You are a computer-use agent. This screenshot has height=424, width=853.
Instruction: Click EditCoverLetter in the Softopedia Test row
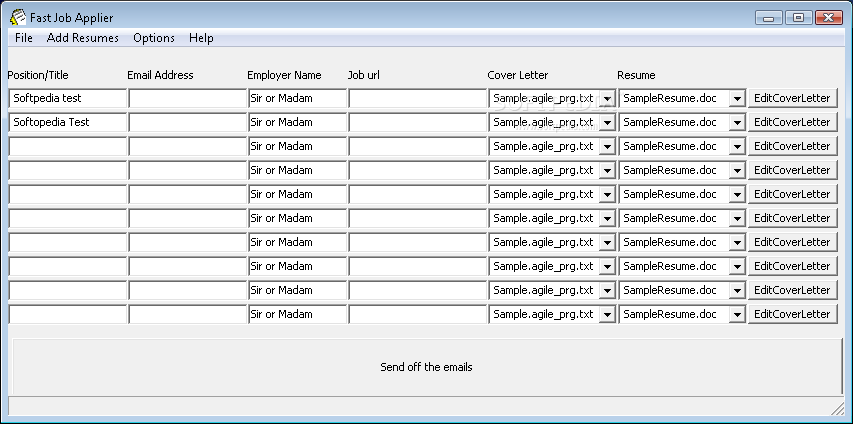pyautogui.click(x=792, y=122)
